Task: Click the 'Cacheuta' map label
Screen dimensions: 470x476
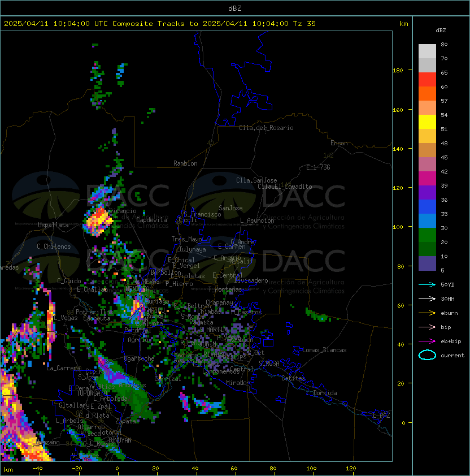Action: 97,318
